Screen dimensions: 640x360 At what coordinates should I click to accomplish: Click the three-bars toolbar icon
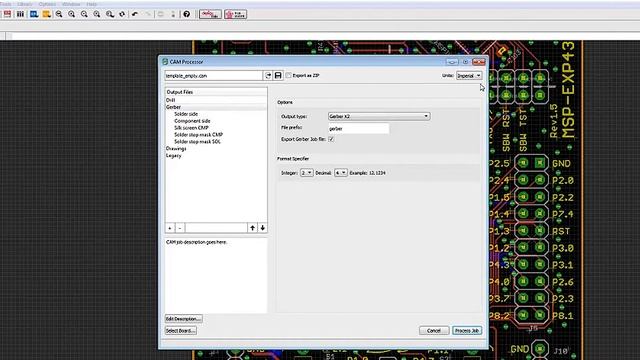click(20, 14)
